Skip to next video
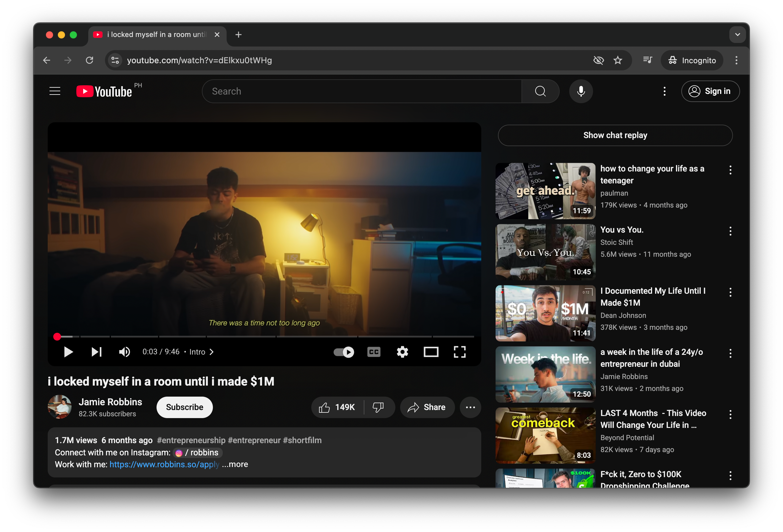Screen dimensions: 783x532 pyautogui.click(x=96, y=352)
